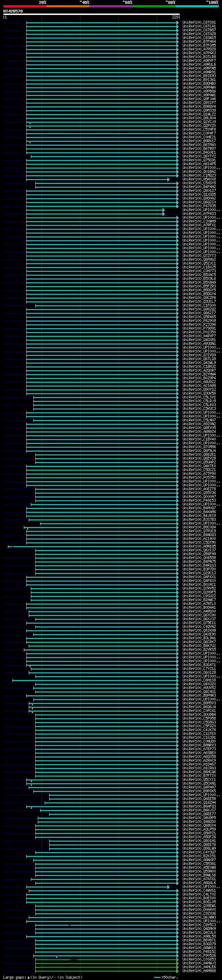Select hit label UniRef100_B5XAC5
This screenshot has height=980, width=222.
click(199, 275)
